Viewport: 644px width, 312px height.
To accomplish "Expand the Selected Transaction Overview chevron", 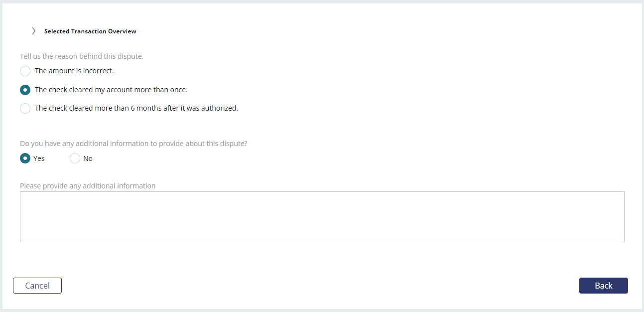I will (x=33, y=31).
